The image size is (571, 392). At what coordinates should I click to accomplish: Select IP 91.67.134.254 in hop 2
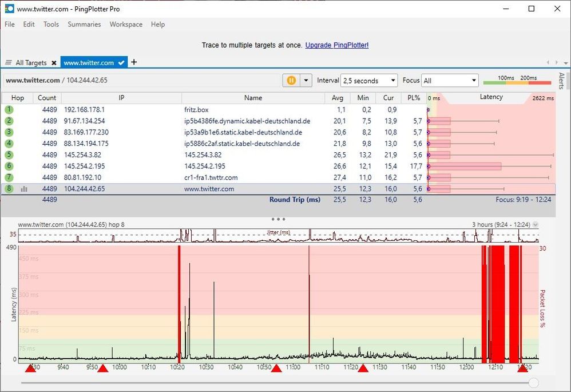coord(85,121)
